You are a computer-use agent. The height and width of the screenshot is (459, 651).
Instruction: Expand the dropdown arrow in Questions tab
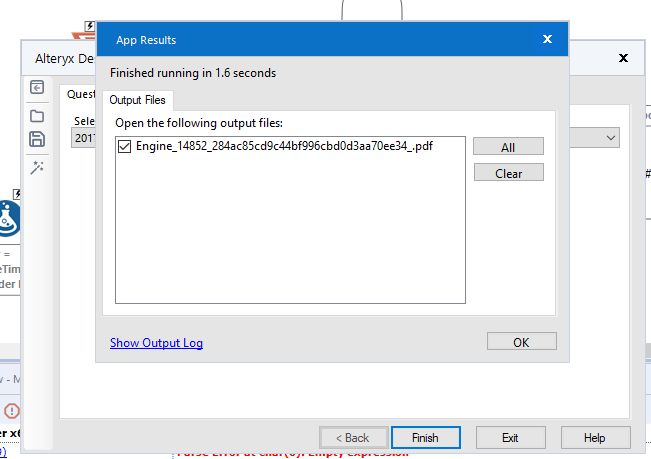click(x=610, y=137)
